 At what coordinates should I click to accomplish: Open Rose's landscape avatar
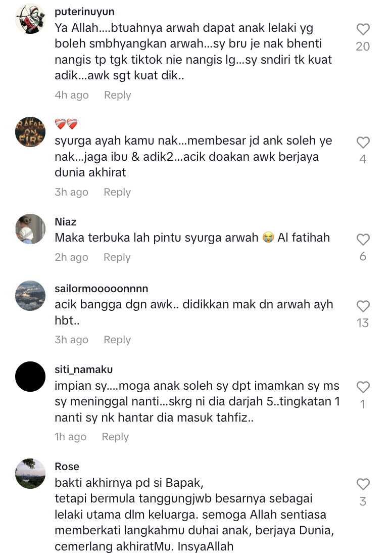tap(30, 474)
